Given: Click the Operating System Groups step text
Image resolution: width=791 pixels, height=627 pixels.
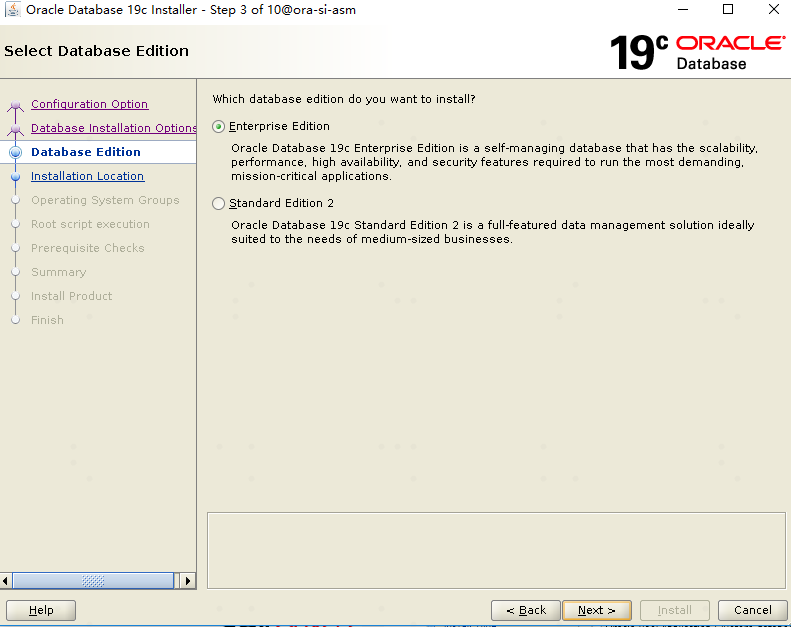Looking at the screenshot, I should pyautogui.click(x=105, y=200).
